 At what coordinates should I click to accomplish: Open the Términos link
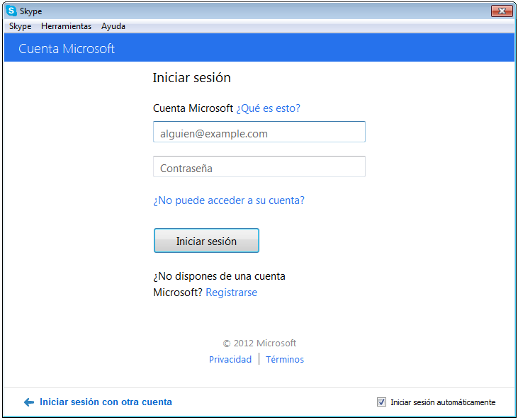coord(285,359)
